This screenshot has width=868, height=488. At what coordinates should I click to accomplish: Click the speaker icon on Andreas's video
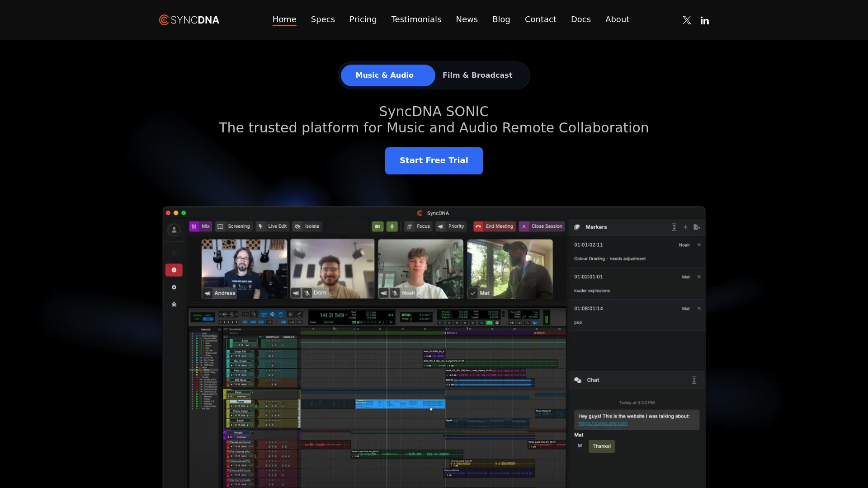208,293
